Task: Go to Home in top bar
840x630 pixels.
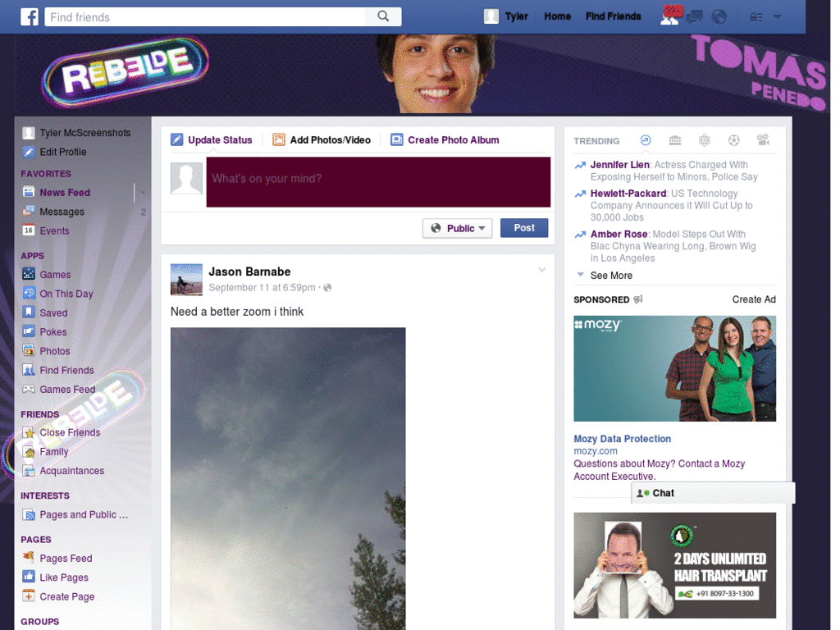Action: [557, 16]
